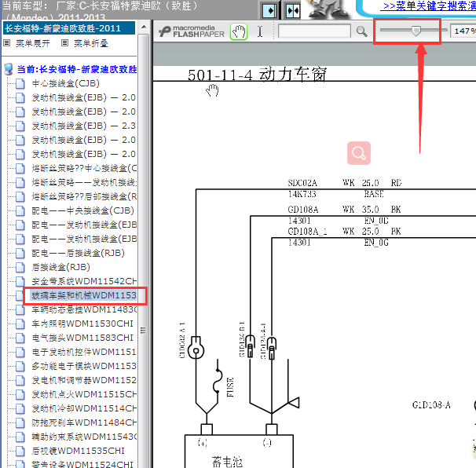Viewport: 476px width, 468px height.
Task: Open 车内照明WDM11530CHI entry
Action: (82, 324)
